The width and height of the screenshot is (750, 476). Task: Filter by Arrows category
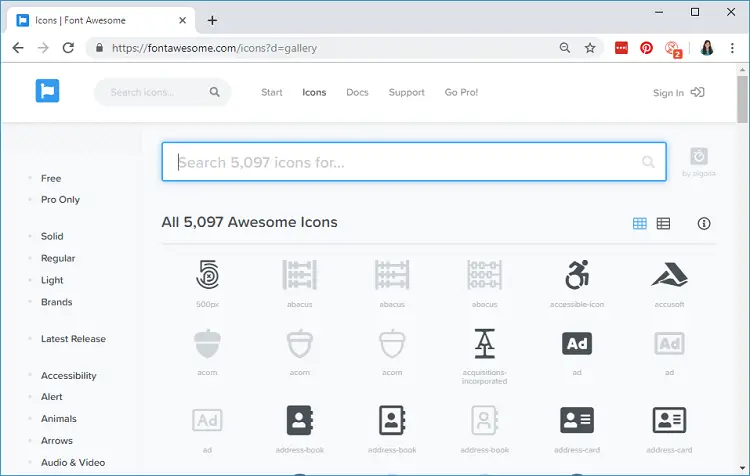point(57,441)
